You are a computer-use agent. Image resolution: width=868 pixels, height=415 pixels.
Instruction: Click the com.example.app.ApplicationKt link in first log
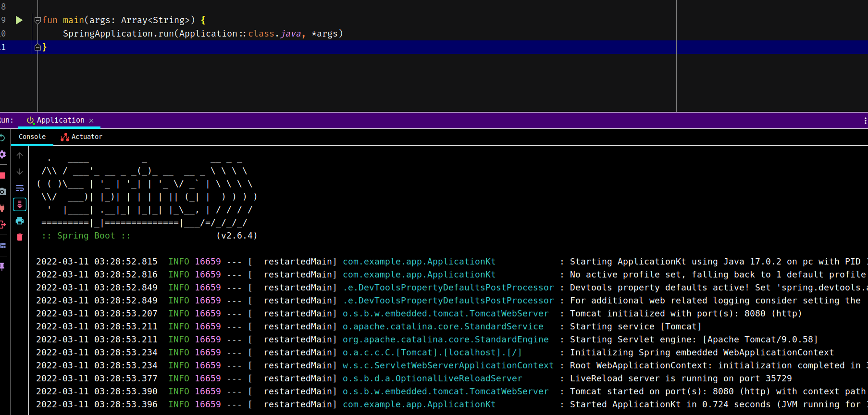click(419, 262)
